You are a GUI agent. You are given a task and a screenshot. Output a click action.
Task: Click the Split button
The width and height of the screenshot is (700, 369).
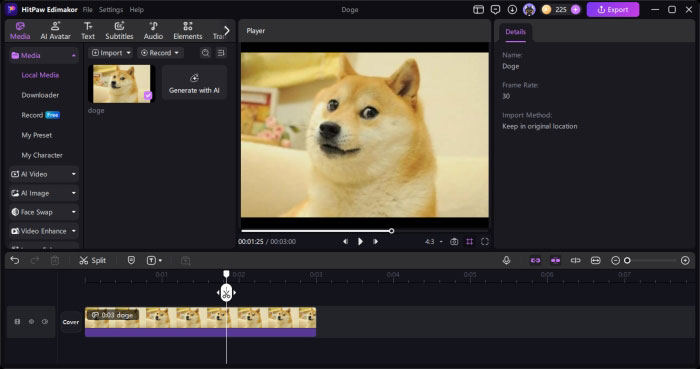(x=92, y=260)
